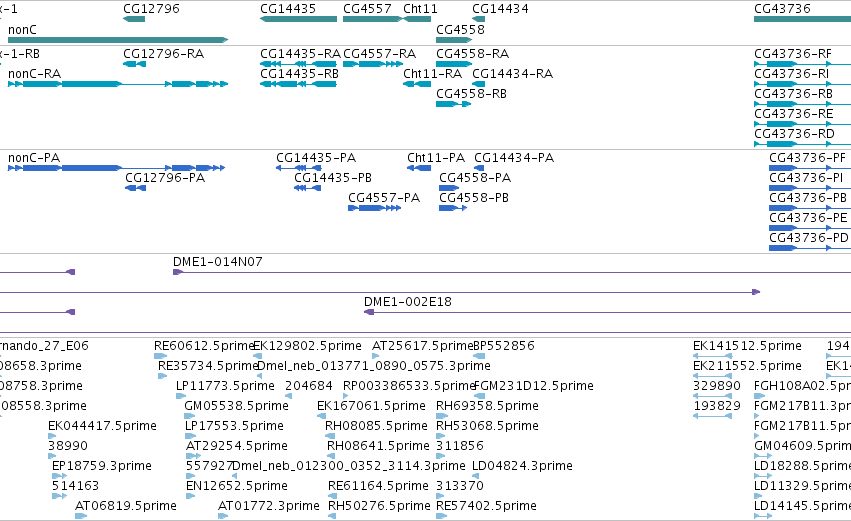Click EST EK129802.5prime
The image size is (851, 521).
(258, 357)
